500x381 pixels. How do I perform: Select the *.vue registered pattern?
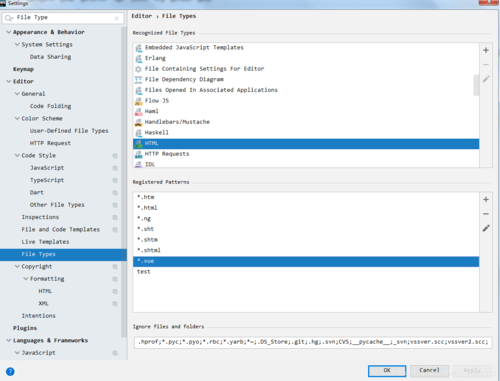306,261
